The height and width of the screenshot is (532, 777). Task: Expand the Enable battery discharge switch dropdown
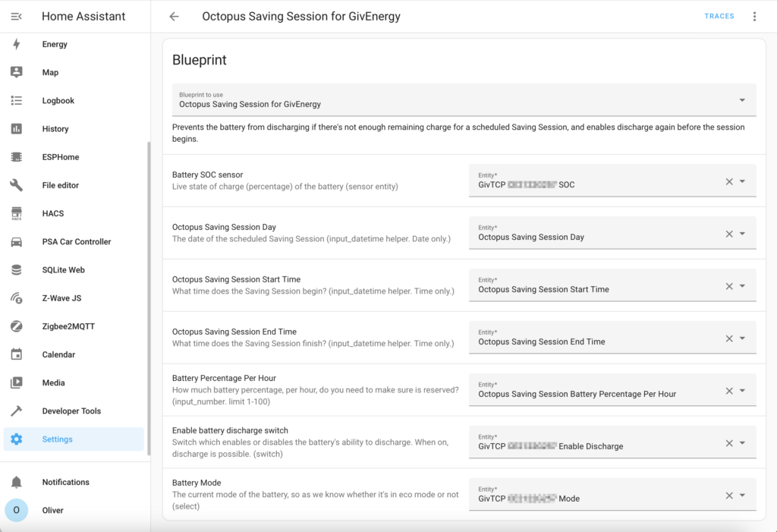pyautogui.click(x=742, y=443)
